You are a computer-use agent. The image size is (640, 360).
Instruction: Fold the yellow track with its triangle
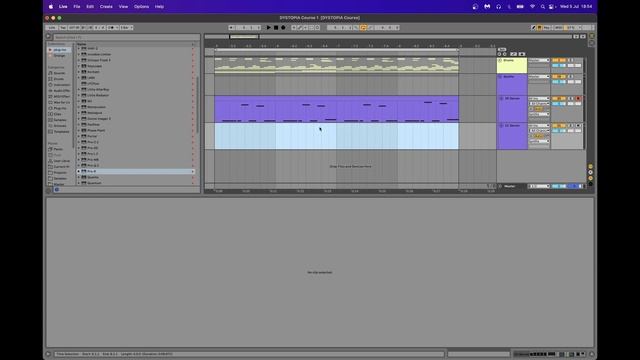click(500, 60)
